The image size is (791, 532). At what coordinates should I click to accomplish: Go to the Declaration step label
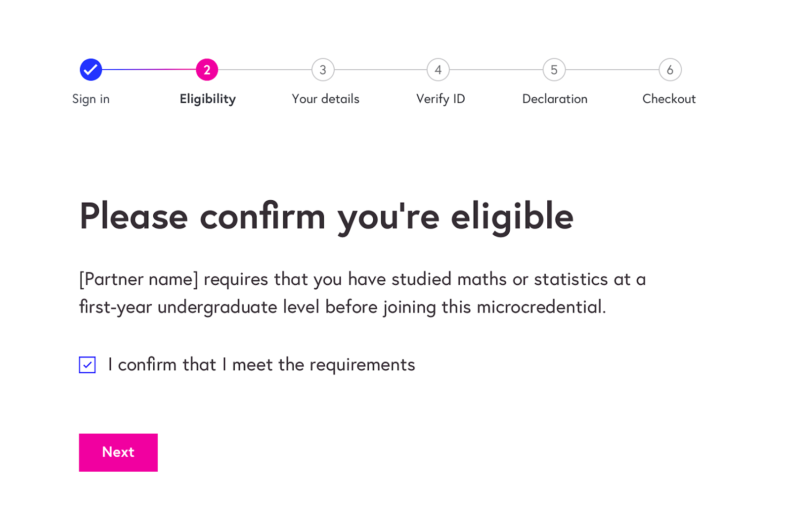[x=555, y=99]
